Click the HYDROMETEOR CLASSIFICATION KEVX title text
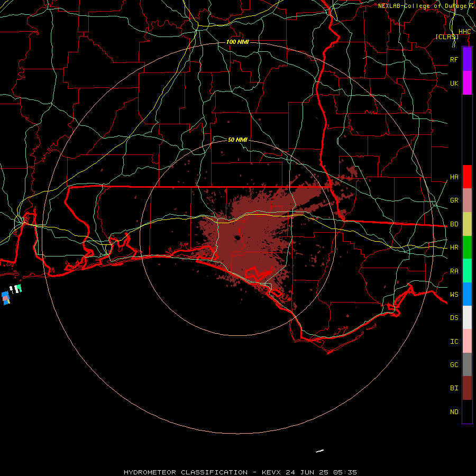This screenshot has height=476, width=476. [240, 472]
